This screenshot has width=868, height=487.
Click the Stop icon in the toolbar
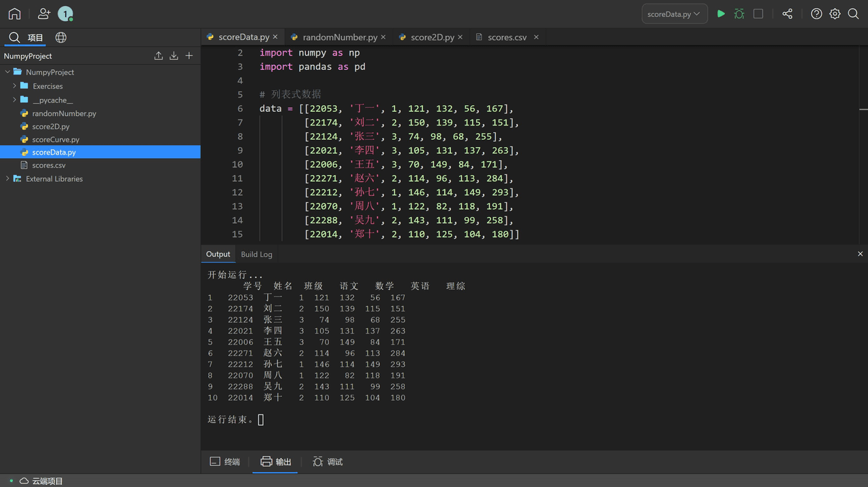pos(757,13)
